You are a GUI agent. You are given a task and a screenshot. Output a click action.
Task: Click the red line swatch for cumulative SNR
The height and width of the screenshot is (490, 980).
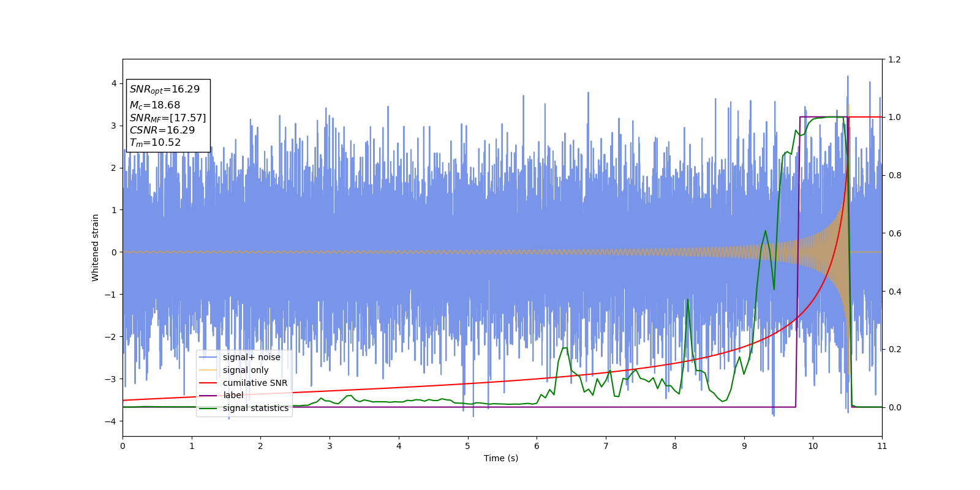pyautogui.click(x=208, y=383)
